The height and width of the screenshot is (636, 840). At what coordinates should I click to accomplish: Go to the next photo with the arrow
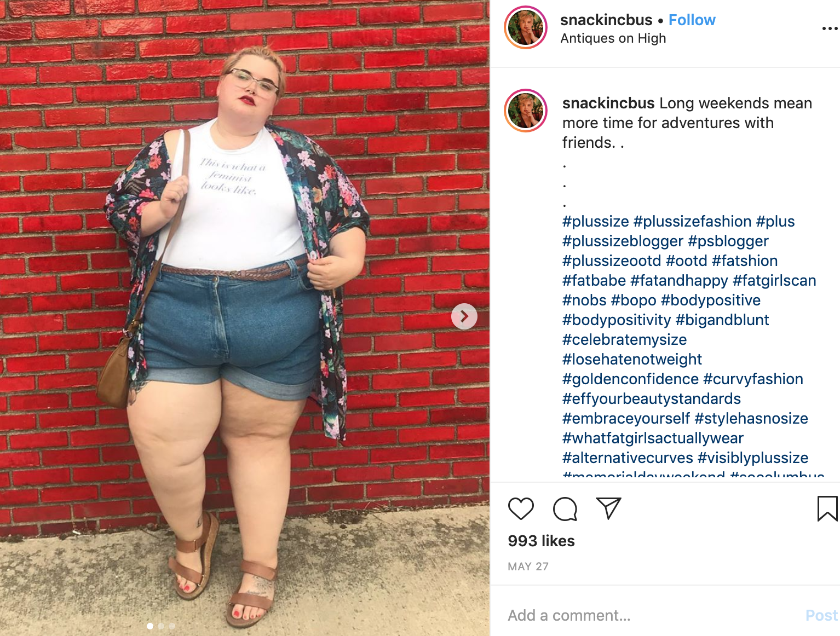[x=464, y=316]
